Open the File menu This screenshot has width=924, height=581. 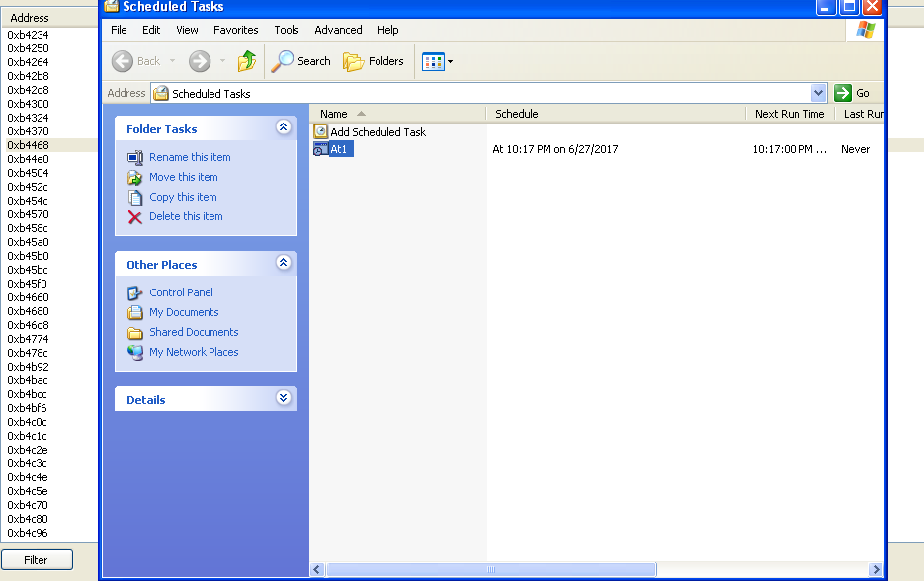tap(119, 30)
